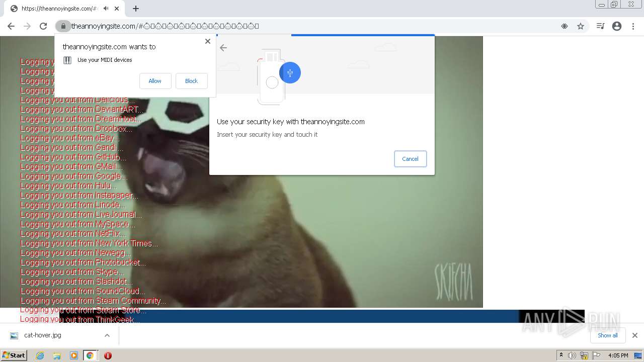The height and width of the screenshot is (362, 644).
Task: Click the "Logging you out from eBay..." line
Action: click(x=70, y=138)
